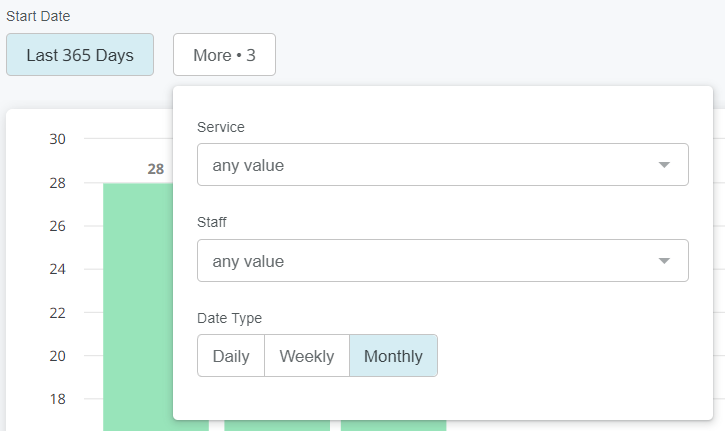
Task: Click the Start Date label
Action: pos(38,17)
